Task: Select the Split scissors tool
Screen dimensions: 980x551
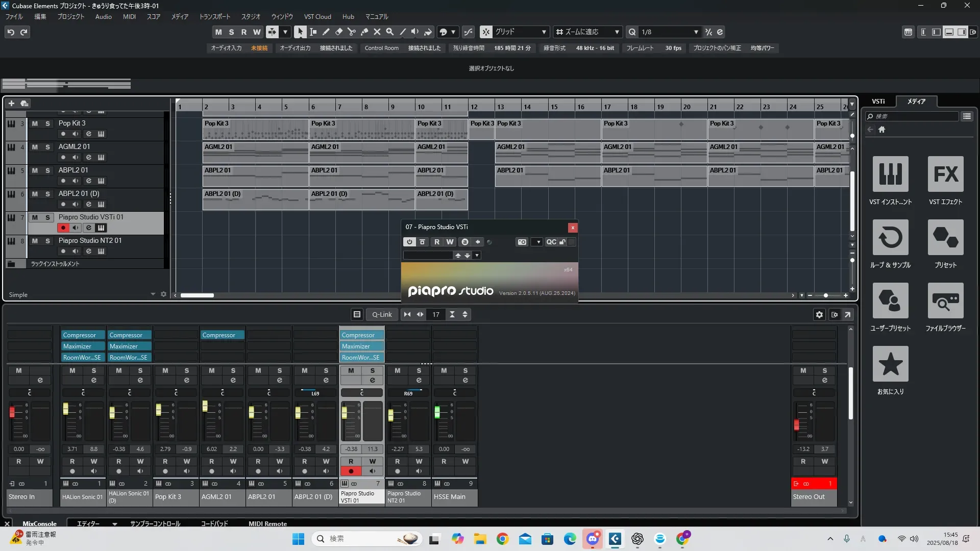Action: [352, 32]
